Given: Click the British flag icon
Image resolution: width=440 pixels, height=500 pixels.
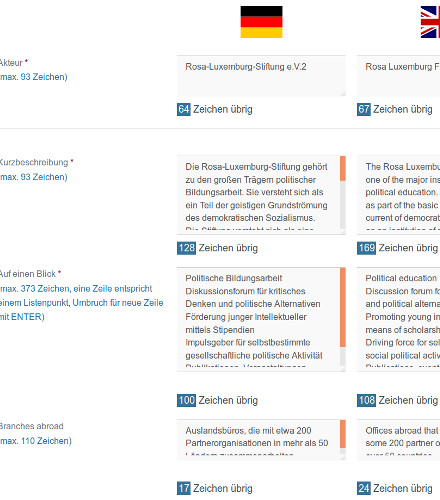Looking at the screenshot, I should 430,22.
